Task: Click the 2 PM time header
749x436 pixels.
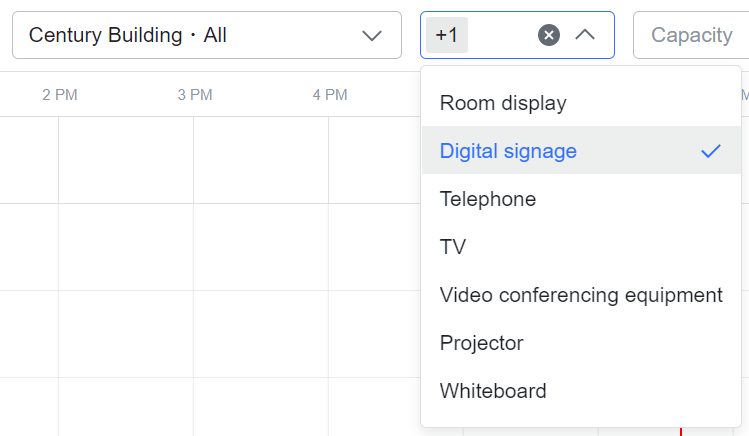Action: pyautogui.click(x=59, y=95)
